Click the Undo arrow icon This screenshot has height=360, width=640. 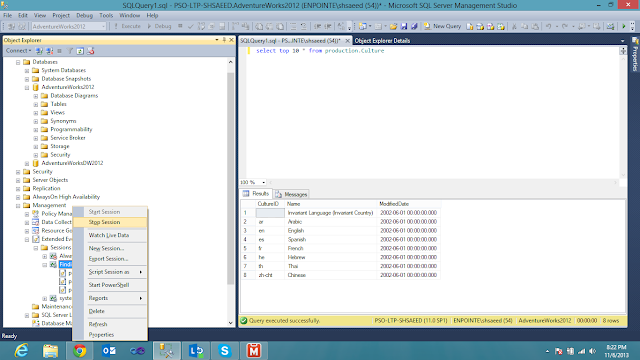click(x=549, y=26)
